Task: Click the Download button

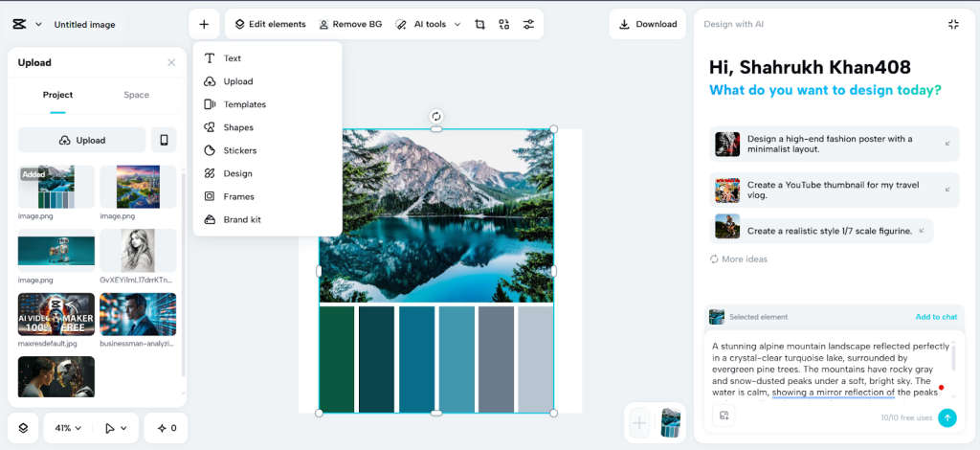Action: click(648, 24)
